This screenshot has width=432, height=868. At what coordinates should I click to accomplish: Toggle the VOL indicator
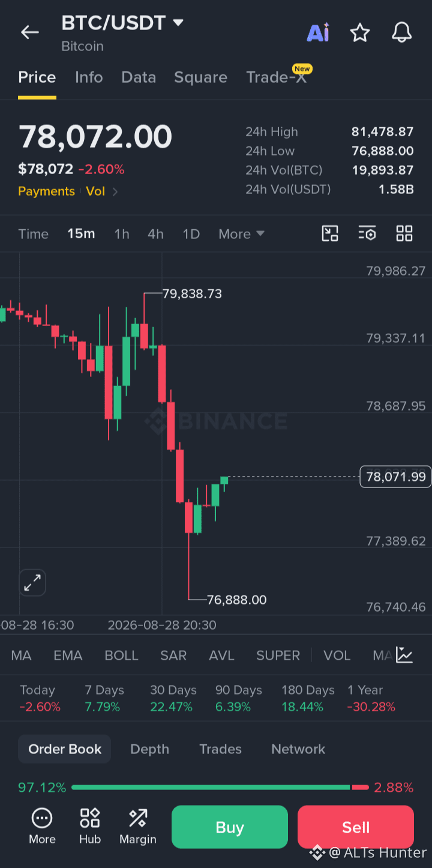337,656
